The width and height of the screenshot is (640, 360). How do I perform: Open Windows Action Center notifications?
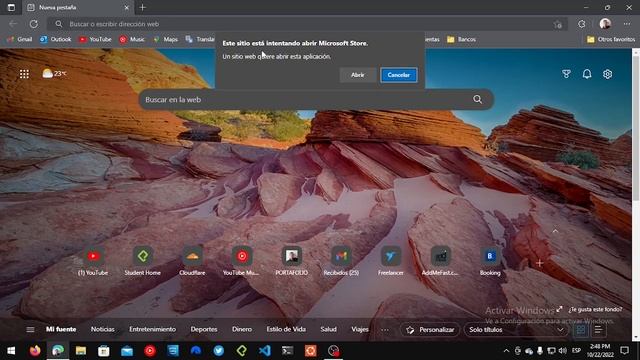[x=624, y=351]
